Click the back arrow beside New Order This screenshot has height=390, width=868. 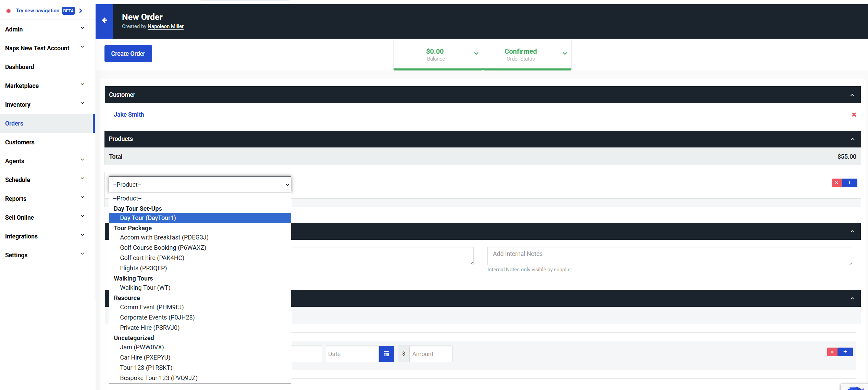click(104, 21)
